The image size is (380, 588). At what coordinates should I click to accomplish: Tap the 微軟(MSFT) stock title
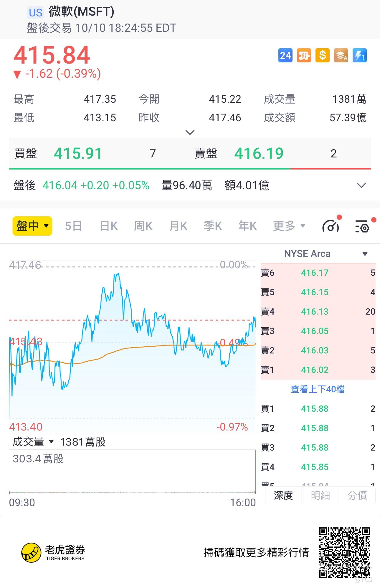tap(81, 12)
